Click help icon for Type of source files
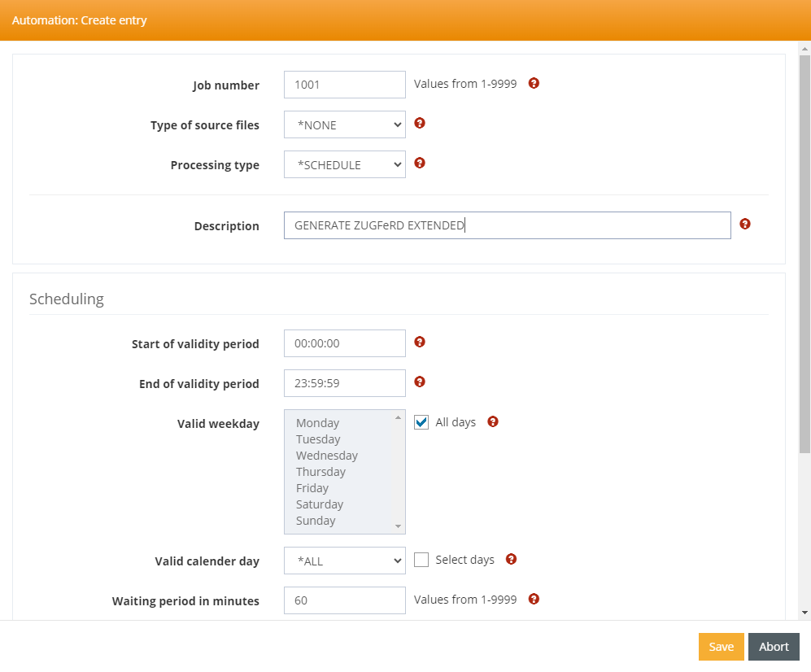This screenshot has width=811, height=672. [420, 123]
